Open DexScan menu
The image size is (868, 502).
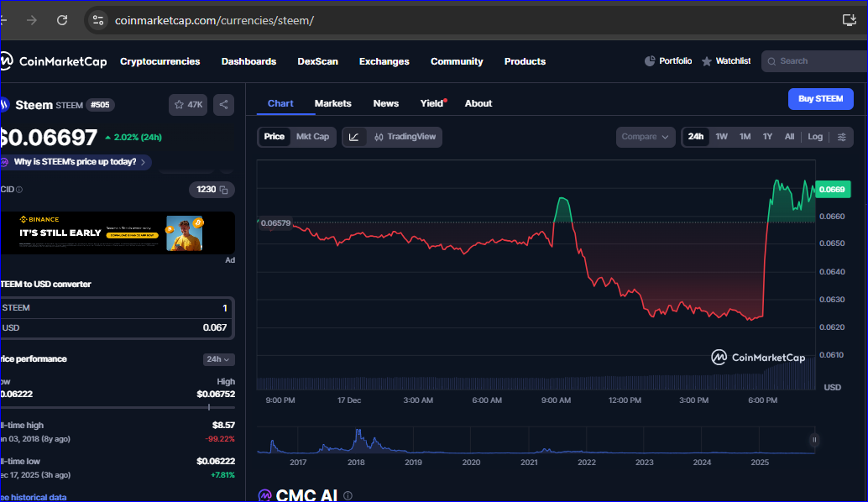[318, 61]
